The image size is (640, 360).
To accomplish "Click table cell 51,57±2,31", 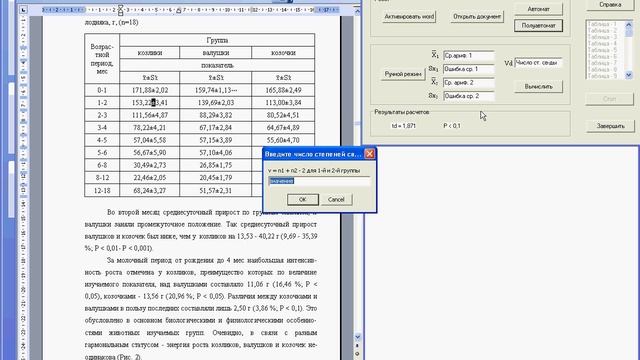I will (x=216, y=191).
